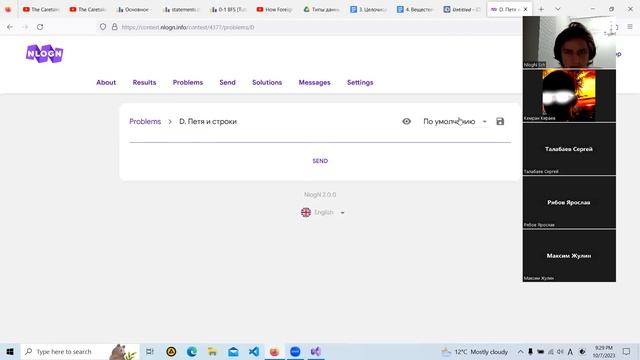Open Visual Studio from taskbar
Screen dimensions: 640x360
coord(316,351)
